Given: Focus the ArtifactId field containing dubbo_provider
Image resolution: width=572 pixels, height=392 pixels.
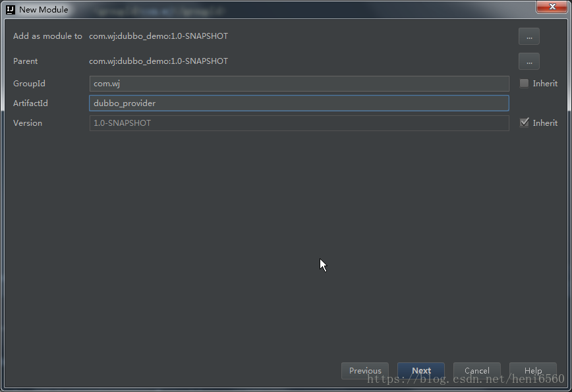Looking at the screenshot, I should (x=299, y=103).
